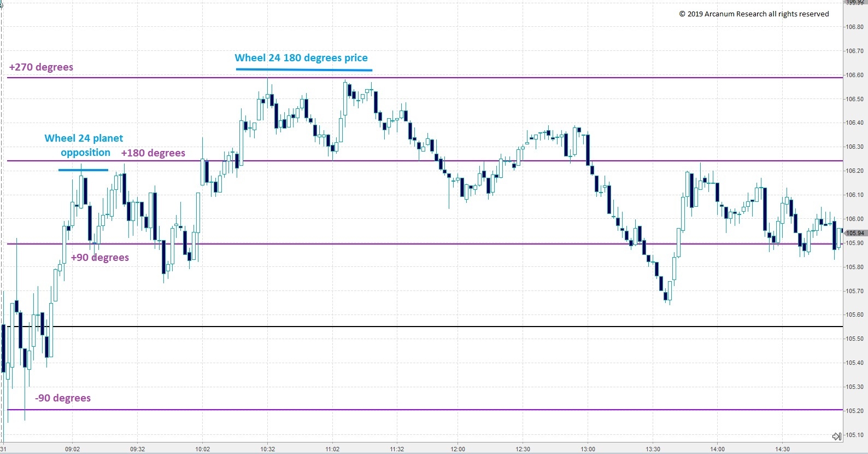Select the '+180 degrees' annotation text
This screenshot has height=454, width=868.
(153, 153)
